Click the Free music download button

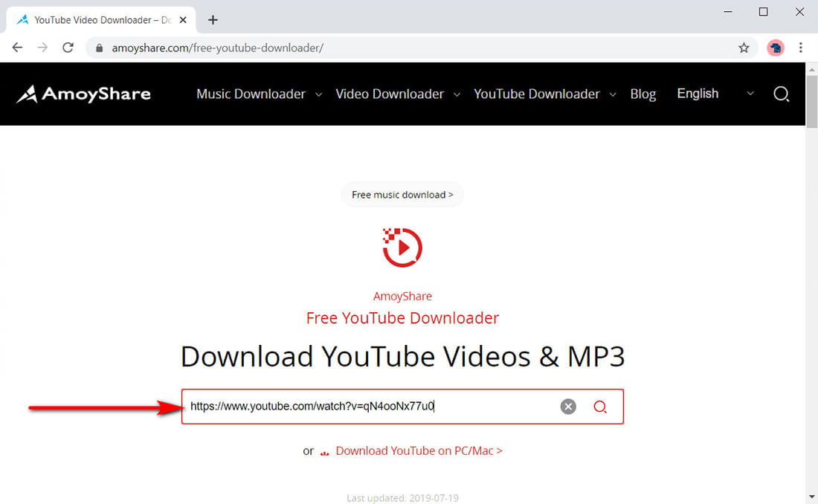402,195
